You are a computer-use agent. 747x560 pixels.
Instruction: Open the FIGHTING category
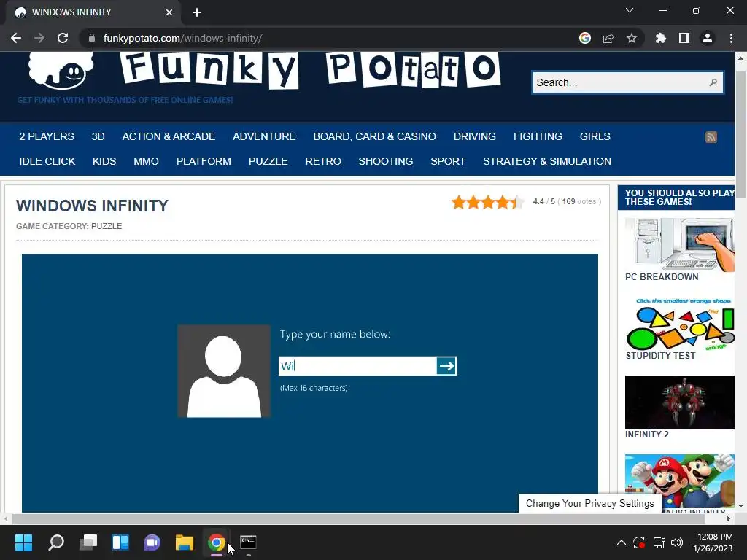538,136
